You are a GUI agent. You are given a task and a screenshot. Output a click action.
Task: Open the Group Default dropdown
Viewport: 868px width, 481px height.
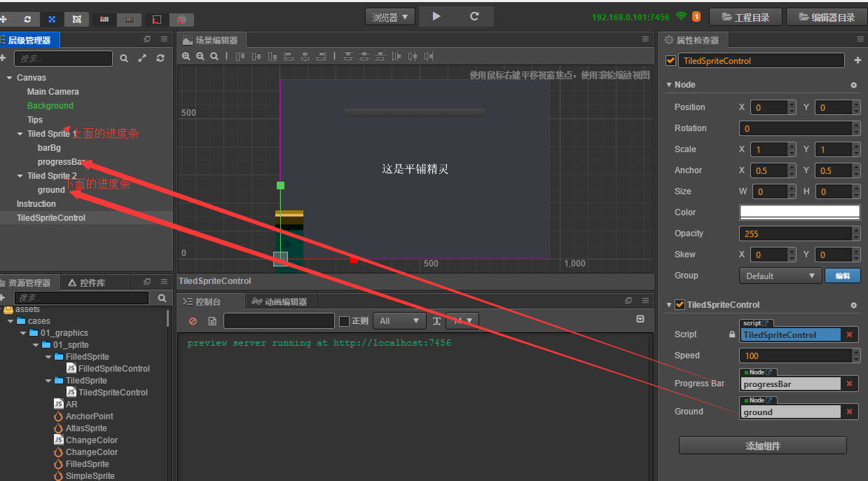coord(780,276)
